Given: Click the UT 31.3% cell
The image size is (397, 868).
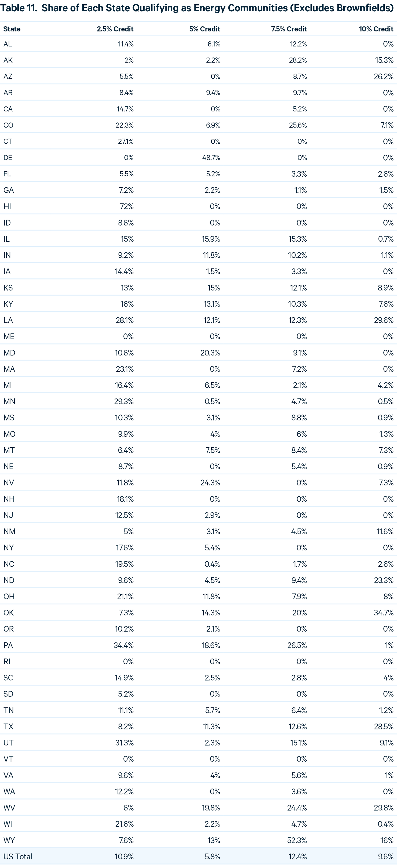Looking at the screenshot, I should tap(124, 743).
